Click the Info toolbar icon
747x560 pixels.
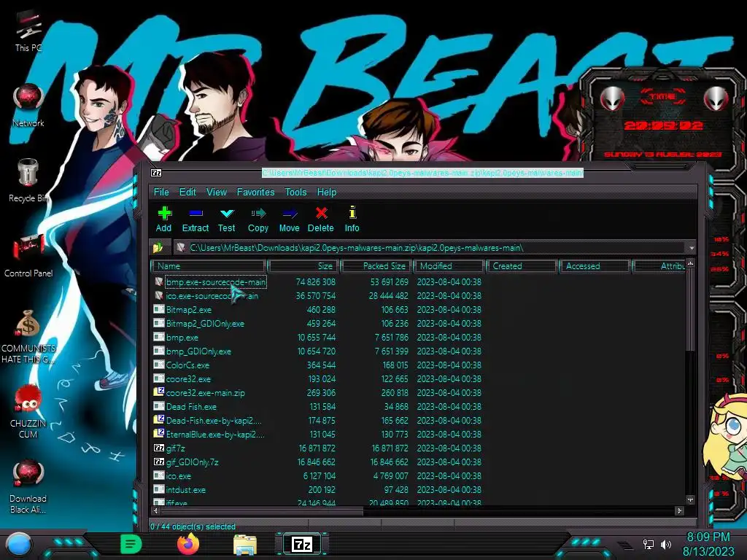[352, 212]
